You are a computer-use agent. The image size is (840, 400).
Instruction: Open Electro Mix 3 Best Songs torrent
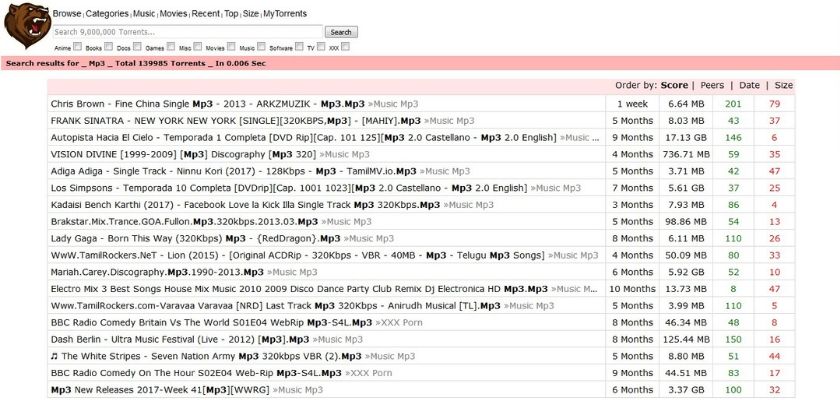pyautogui.click(x=299, y=289)
